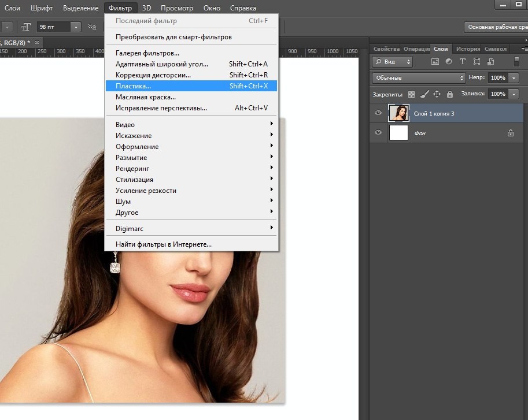Expand the Другое submenu
Screen dimensions: 528x420
pyautogui.click(x=191, y=213)
